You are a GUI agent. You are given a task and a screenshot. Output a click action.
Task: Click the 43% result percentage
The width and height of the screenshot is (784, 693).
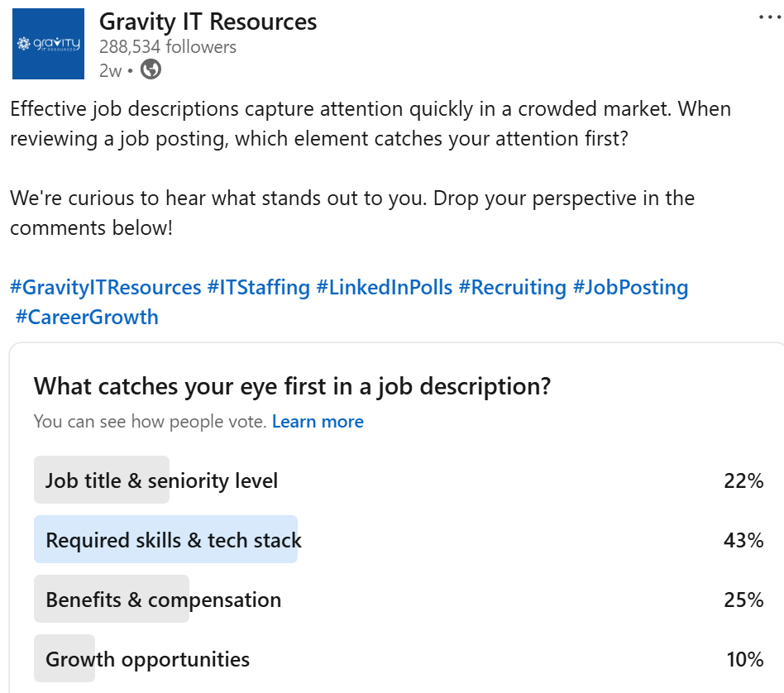[x=743, y=541]
